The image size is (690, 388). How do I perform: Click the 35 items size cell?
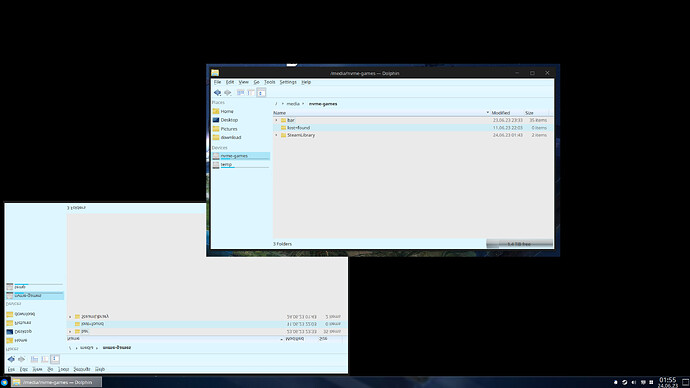538,120
